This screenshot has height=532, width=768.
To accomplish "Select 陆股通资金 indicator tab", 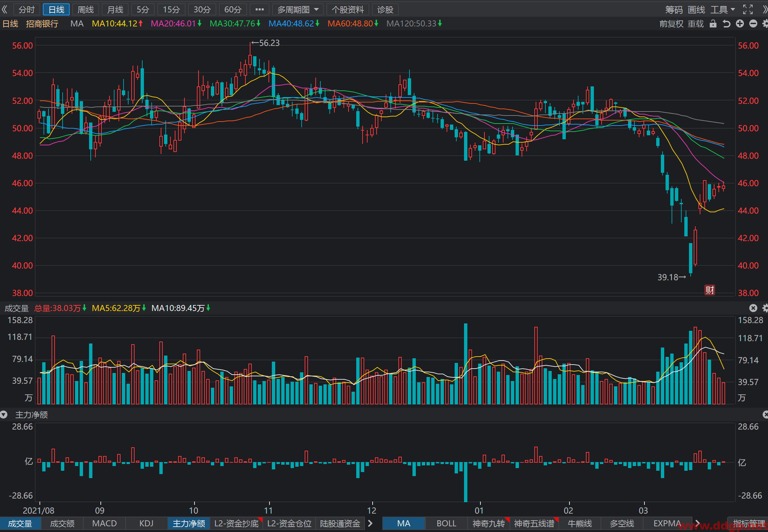I will pyautogui.click(x=340, y=523).
